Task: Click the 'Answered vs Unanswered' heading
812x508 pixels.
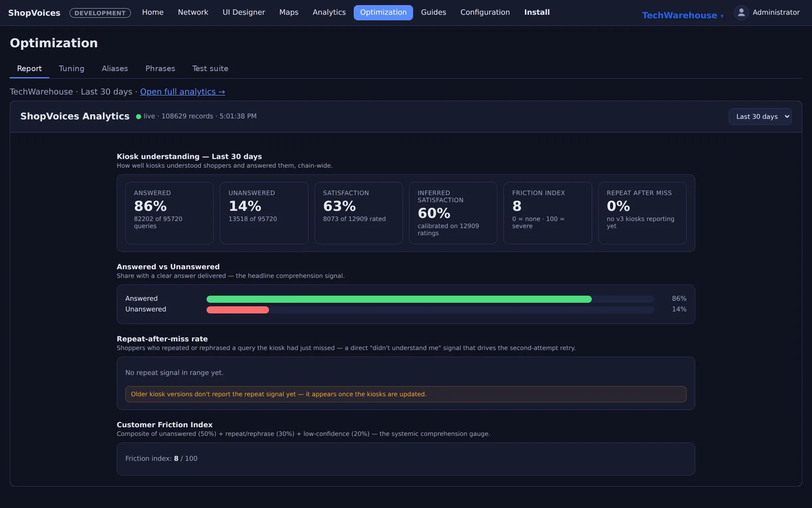Action: [168, 267]
